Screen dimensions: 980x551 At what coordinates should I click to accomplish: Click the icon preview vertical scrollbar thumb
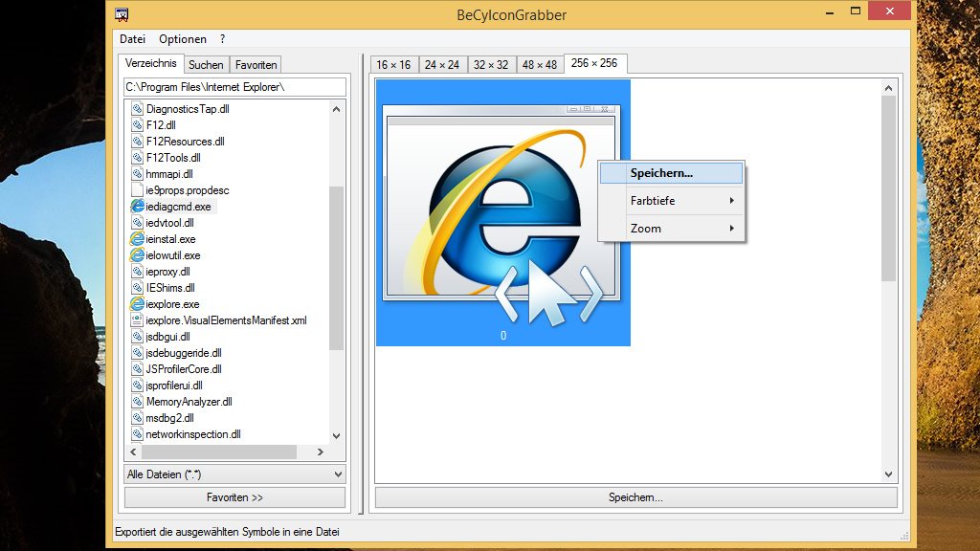click(x=889, y=188)
